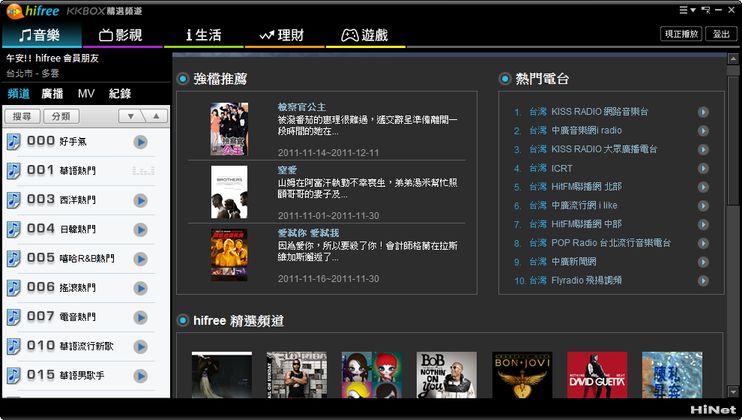Play channel 005 嘻哈R&B熱門
The image size is (742, 420).
click(x=141, y=259)
